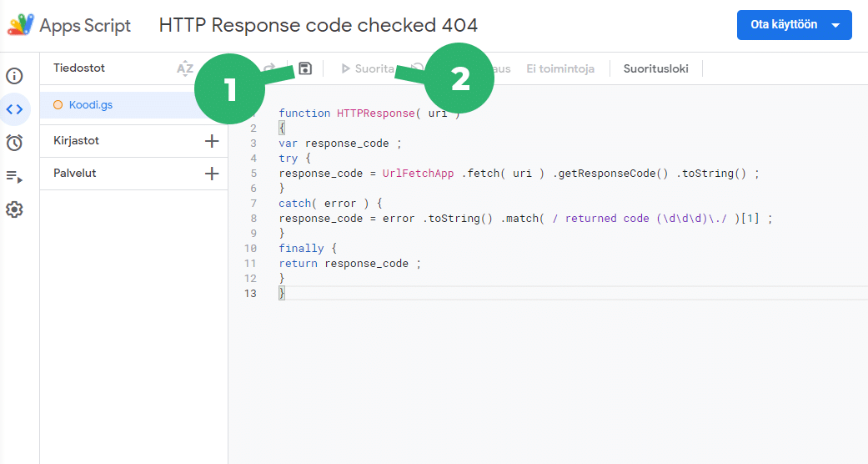Click 'catch( error ) {' on line 7
Screen dimensions: 868x464
330,204
